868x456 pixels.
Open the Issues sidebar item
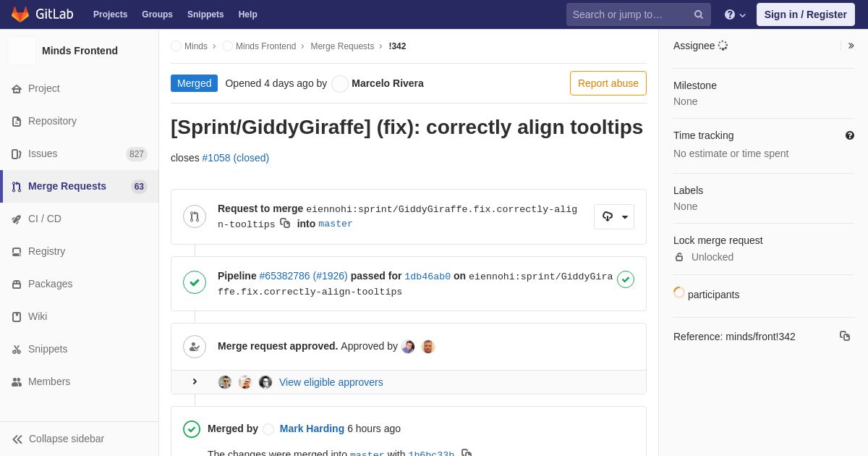coord(43,153)
